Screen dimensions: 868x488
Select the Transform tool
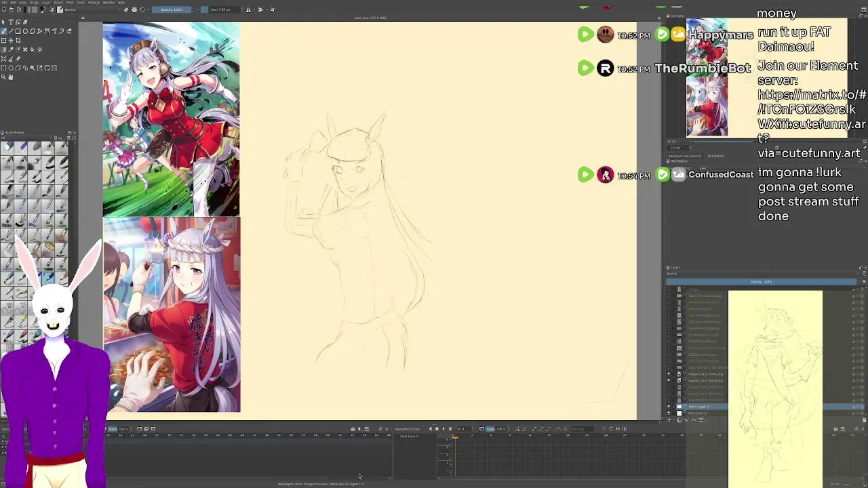click(x=3, y=40)
